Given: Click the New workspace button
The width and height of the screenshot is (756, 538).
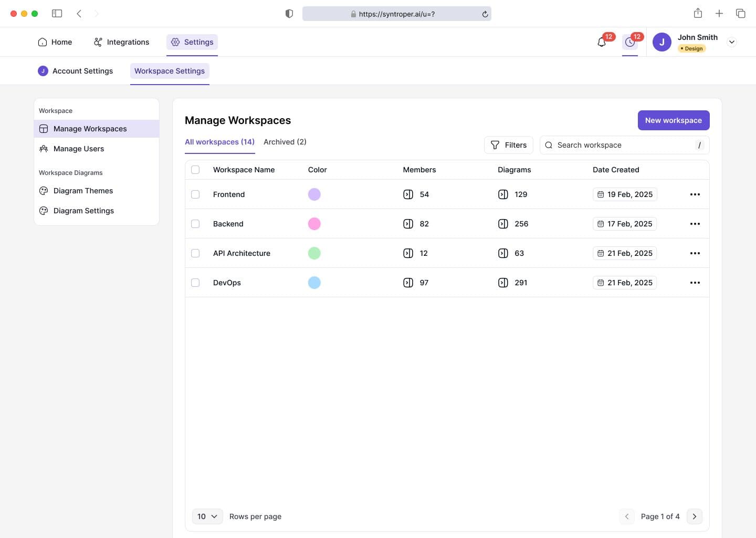Looking at the screenshot, I should coord(673,120).
